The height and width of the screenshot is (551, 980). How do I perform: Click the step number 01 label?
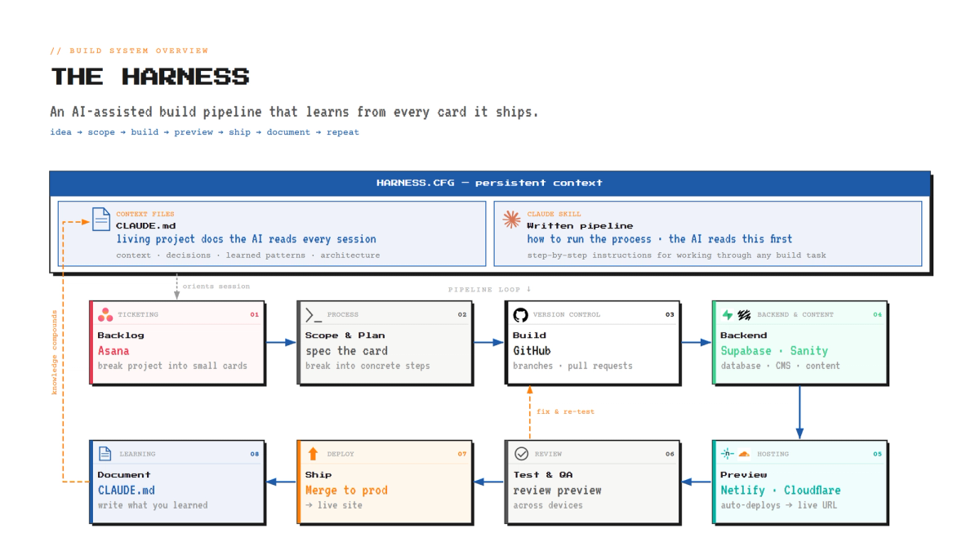click(x=254, y=314)
